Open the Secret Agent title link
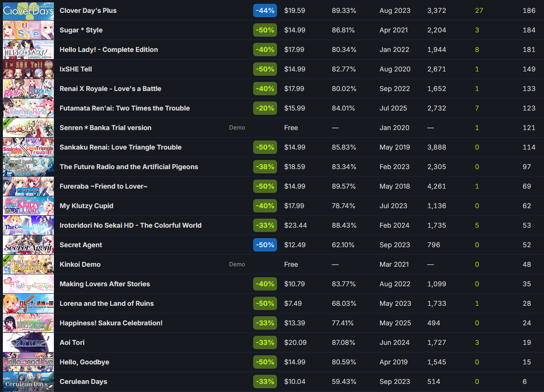This screenshot has width=544, height=392. [81, 245]
